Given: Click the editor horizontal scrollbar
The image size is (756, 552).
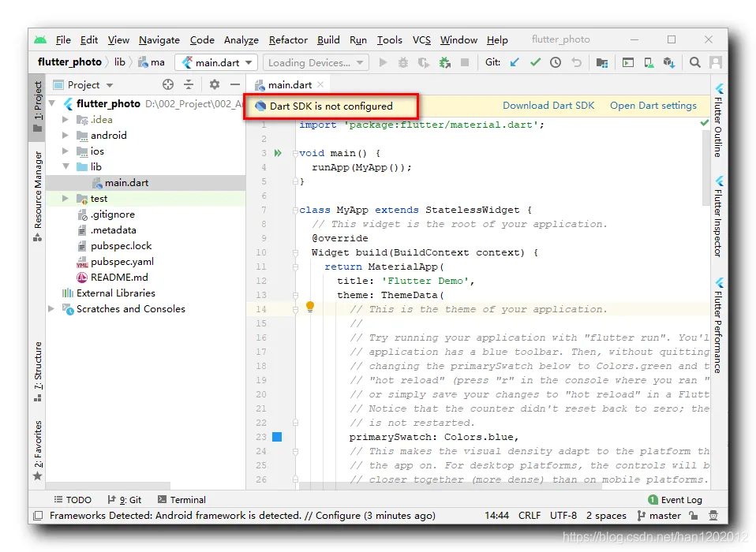Looking at the screenshot, I should pyautogui.click(x=451, y=486).
